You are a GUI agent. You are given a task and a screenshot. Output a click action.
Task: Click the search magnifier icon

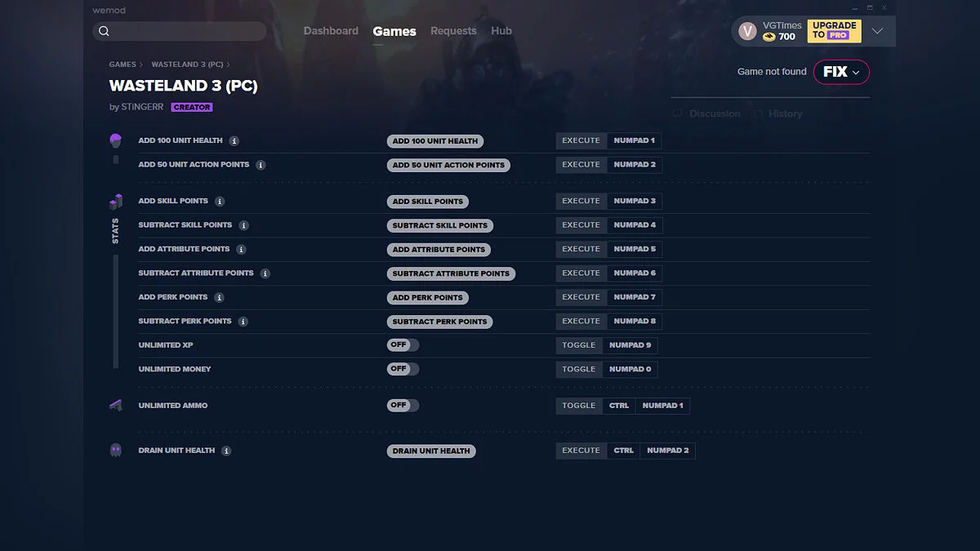tap(104, 30)
